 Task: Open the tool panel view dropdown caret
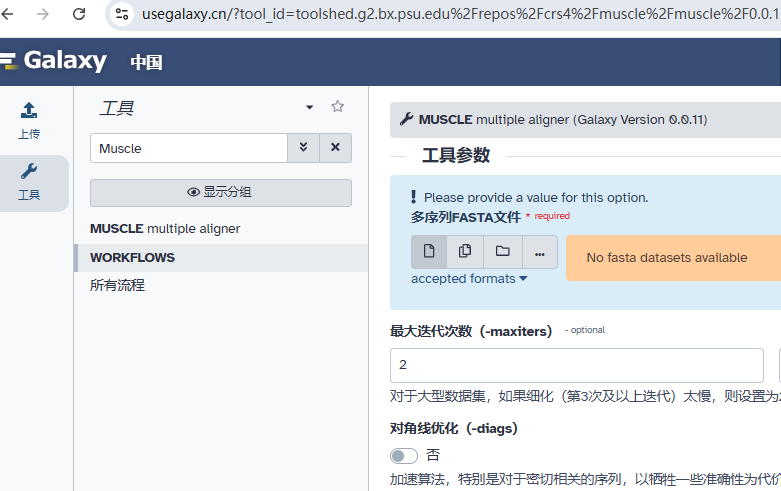309,107
